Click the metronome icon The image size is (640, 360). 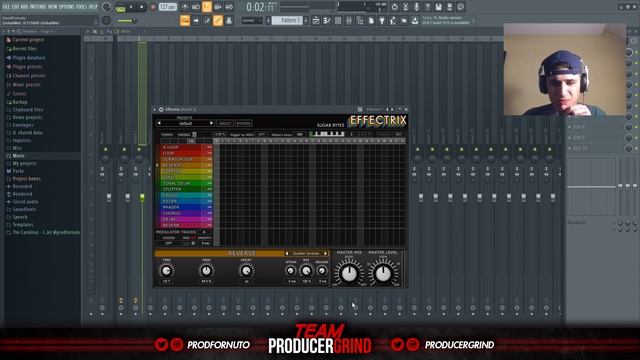coord(185,7)
